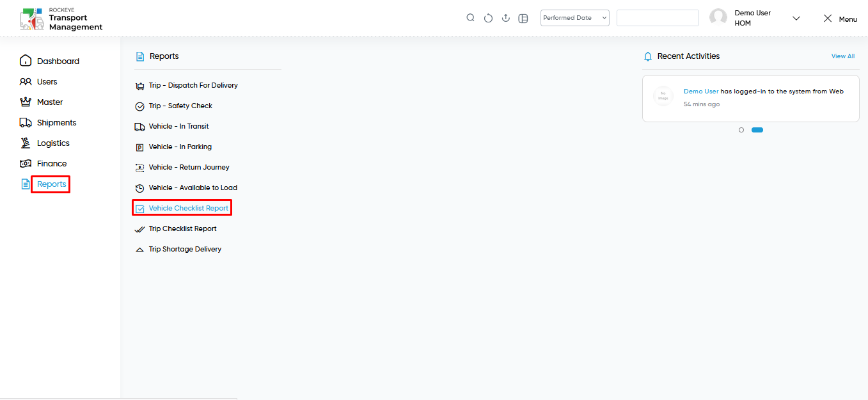Viewport: 868px width, 400px height.
Task: Select the active blue carousel indicator
Action: click(757, 130)
